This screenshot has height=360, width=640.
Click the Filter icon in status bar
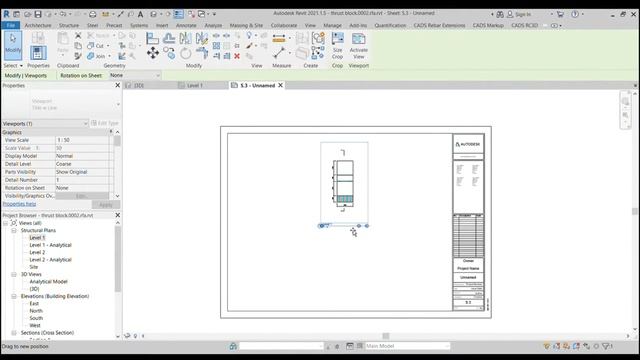point(606,346)
